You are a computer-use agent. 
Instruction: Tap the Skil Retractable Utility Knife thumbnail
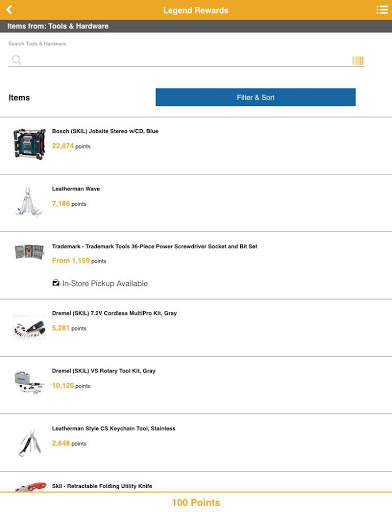31,487
